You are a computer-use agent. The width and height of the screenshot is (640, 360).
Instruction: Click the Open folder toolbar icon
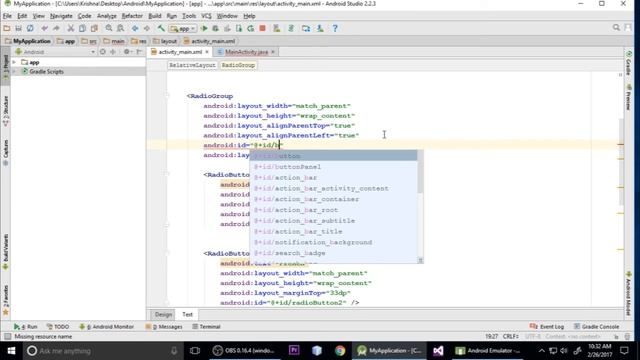point(7,28)
